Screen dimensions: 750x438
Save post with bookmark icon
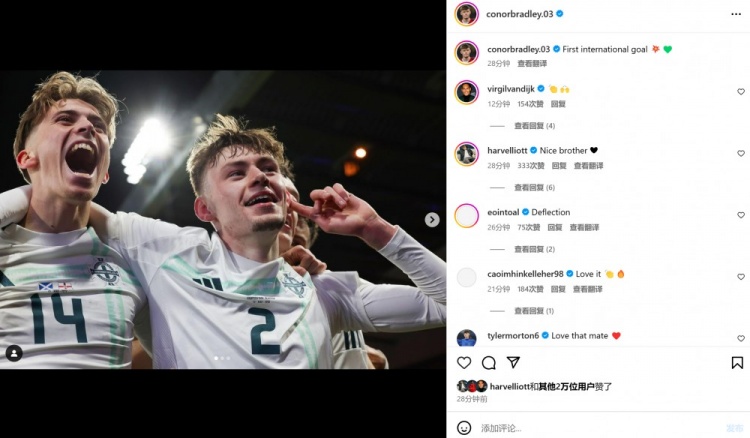pyautogui.click(x=737, y=363)
